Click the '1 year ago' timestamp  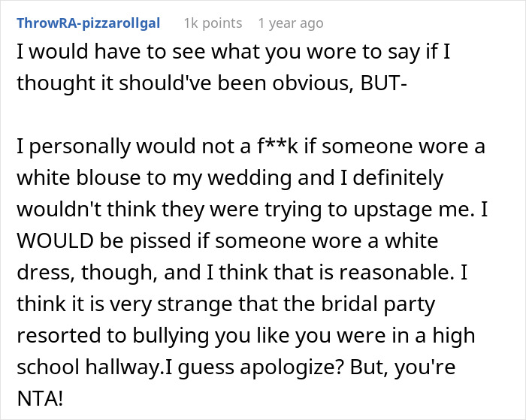pyautogui.click(x=291, y=23)
